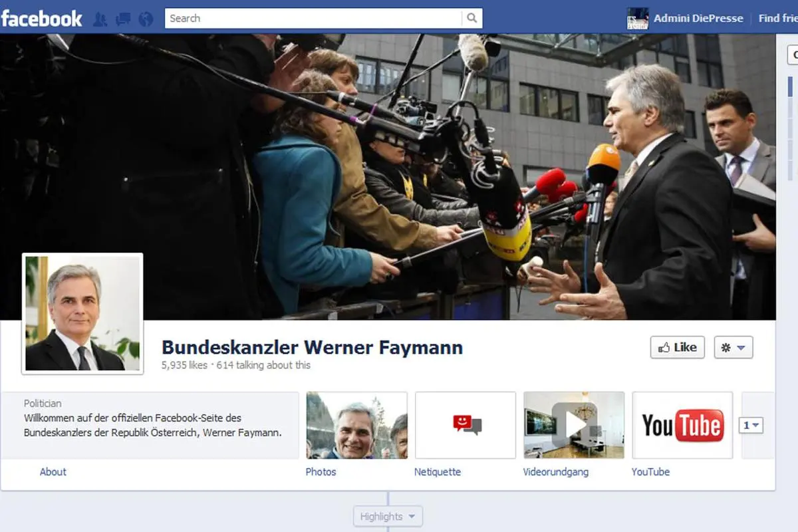Screen dimensions: 798x532
Task: Open the YouTube app box
Action: pyautogui.click(x=682, y=425)
